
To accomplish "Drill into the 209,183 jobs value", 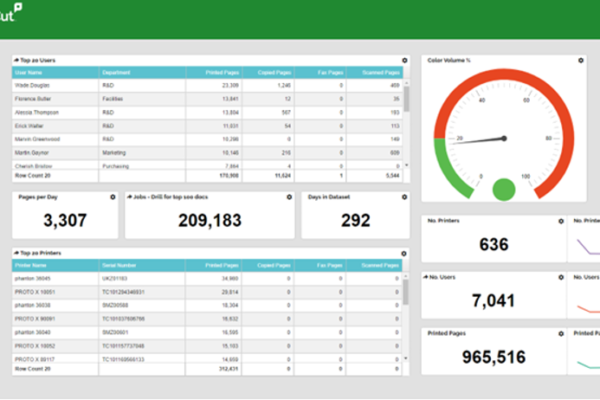I will 208,220.
